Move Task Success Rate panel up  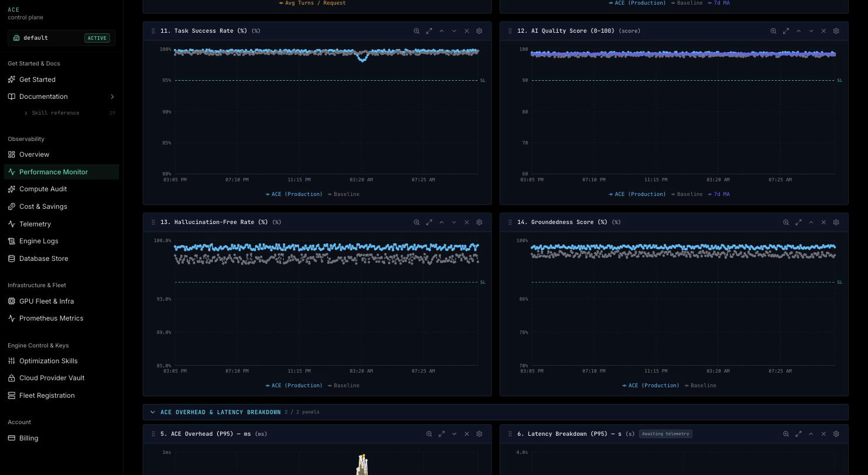(442, 31)
